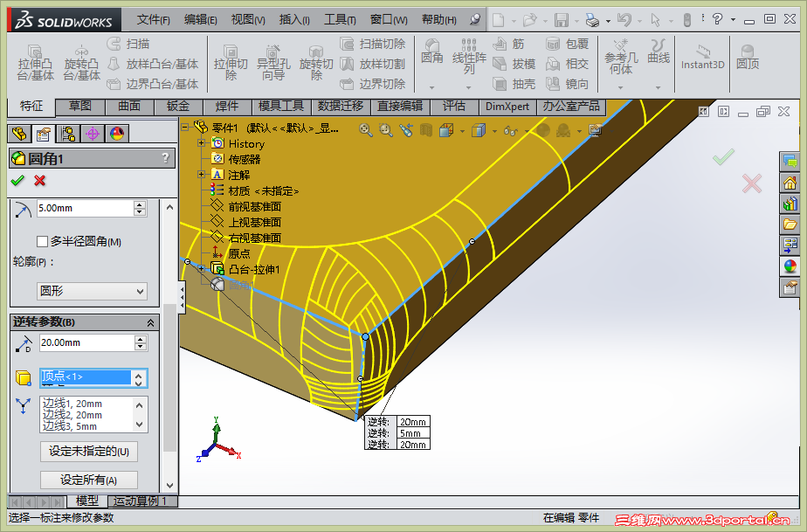Image resolution: width=807 pixels, height=532 pixels.
Task: Switch to the 草图 tab
Action: click(80, 106)
